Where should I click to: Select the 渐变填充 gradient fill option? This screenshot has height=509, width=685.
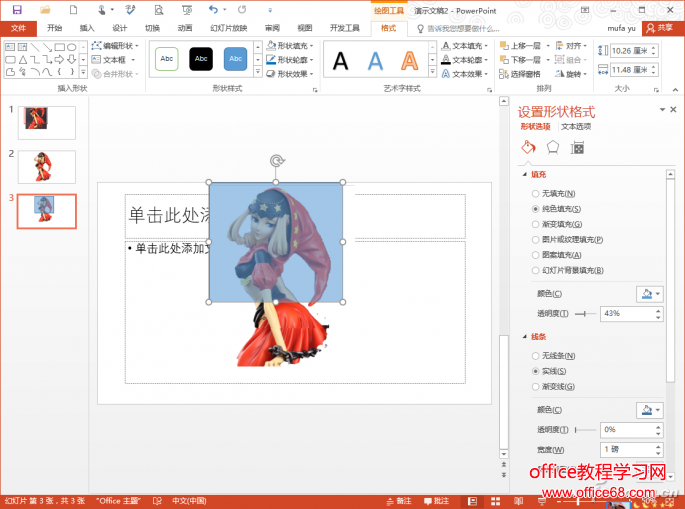(536, 224)
